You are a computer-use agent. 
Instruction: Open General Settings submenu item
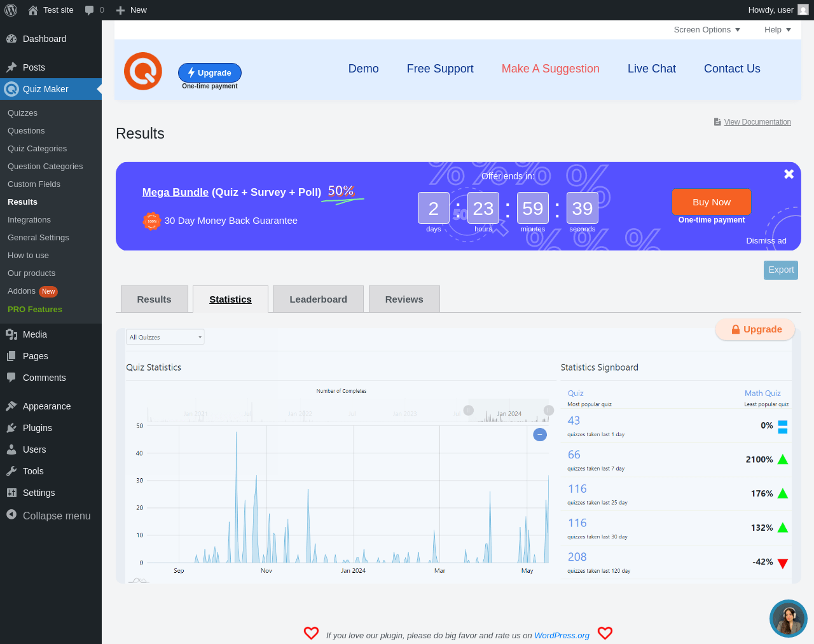pyautogui.click(x=51, y=238)
